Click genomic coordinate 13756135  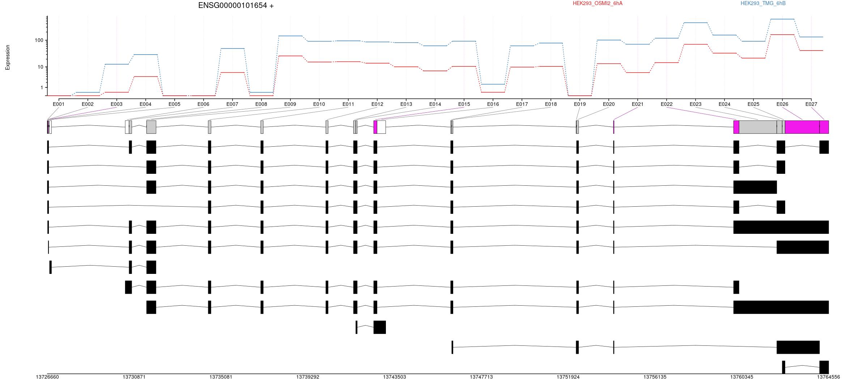(x=655, y=377)
